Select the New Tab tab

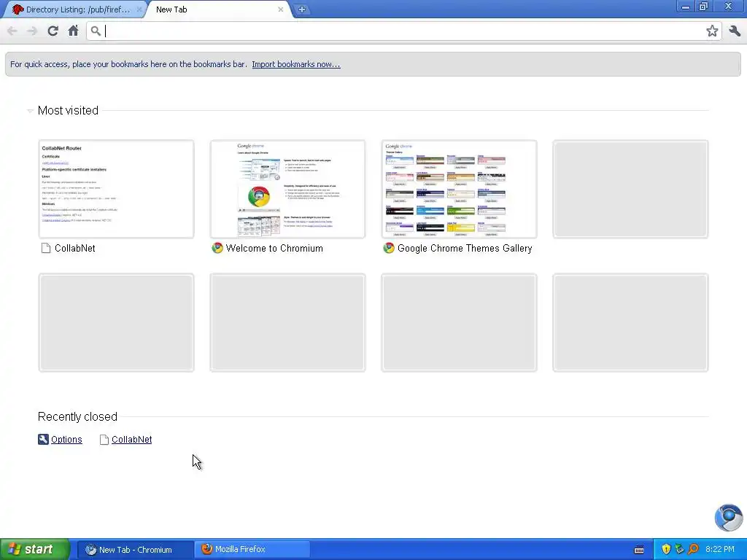pyautogui.click(x=218, y=9)
